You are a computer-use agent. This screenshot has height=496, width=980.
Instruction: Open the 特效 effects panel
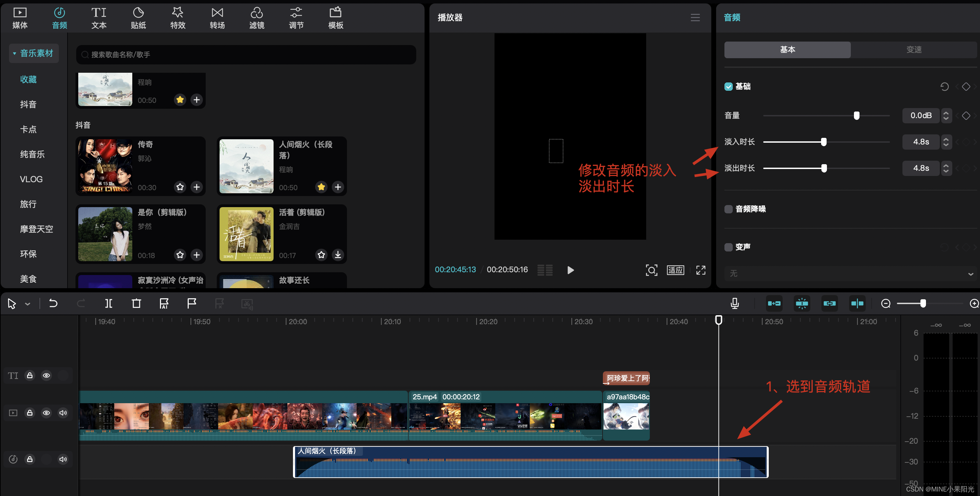(178, 18)
